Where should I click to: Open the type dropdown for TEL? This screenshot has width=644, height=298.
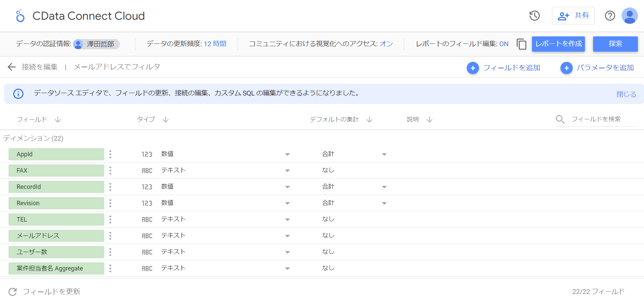pos(288,220)
